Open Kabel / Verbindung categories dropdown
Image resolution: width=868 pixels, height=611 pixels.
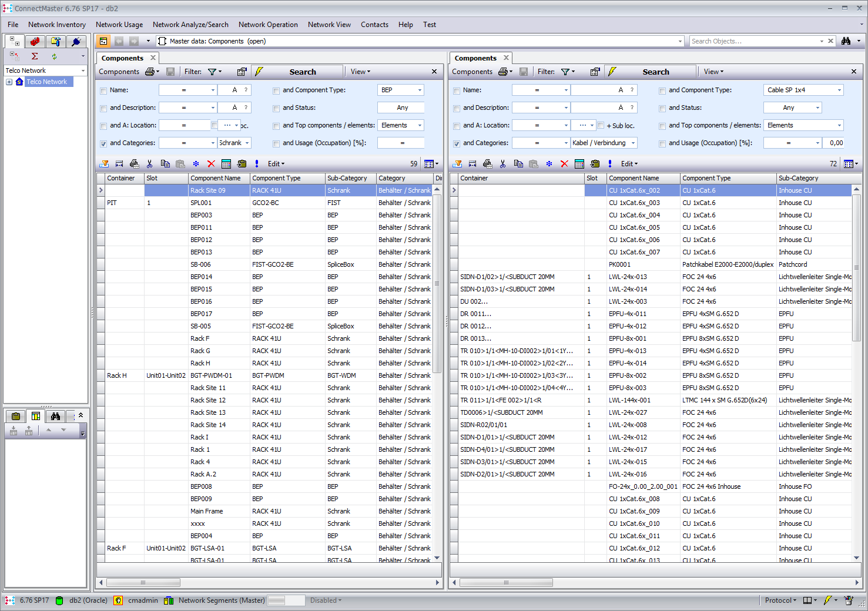tap(633, 143)
